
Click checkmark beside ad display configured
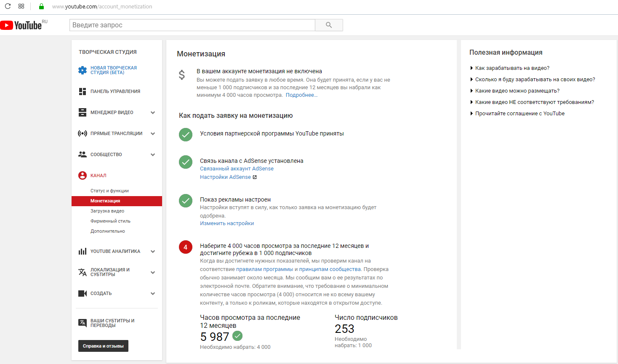coord(186,201)
